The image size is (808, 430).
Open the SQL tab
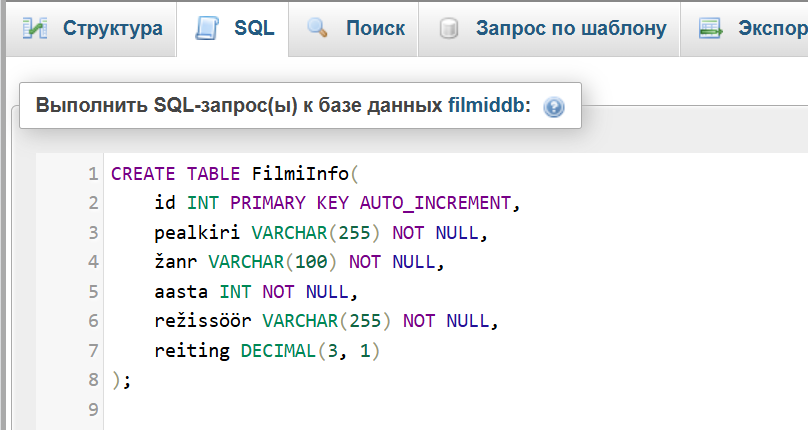coord(233,28)
